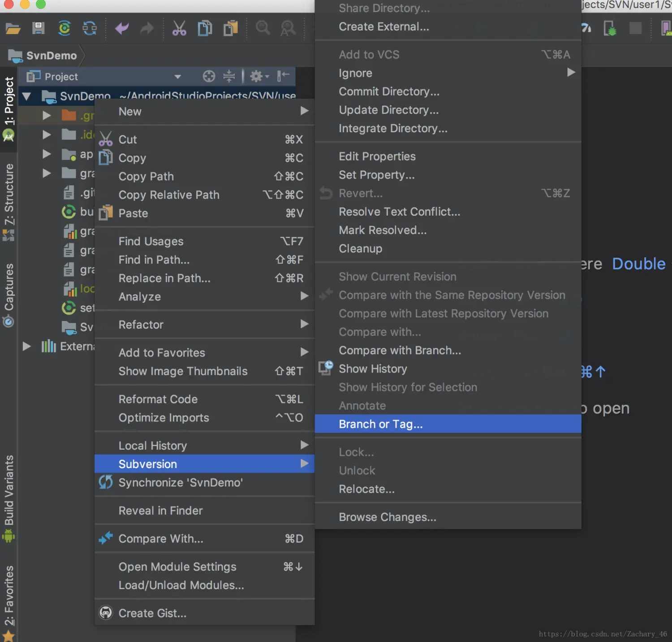Select Branch or Tag menu item

(448, 424)
